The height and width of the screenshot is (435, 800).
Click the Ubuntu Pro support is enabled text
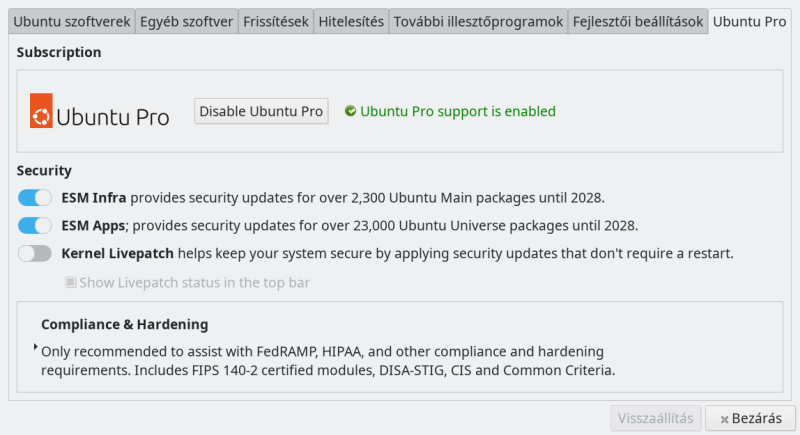(x=457, y=111)
